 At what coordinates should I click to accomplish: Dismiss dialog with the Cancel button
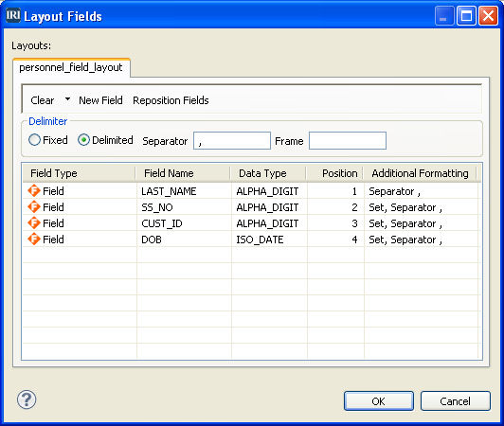tap(456, 401)
